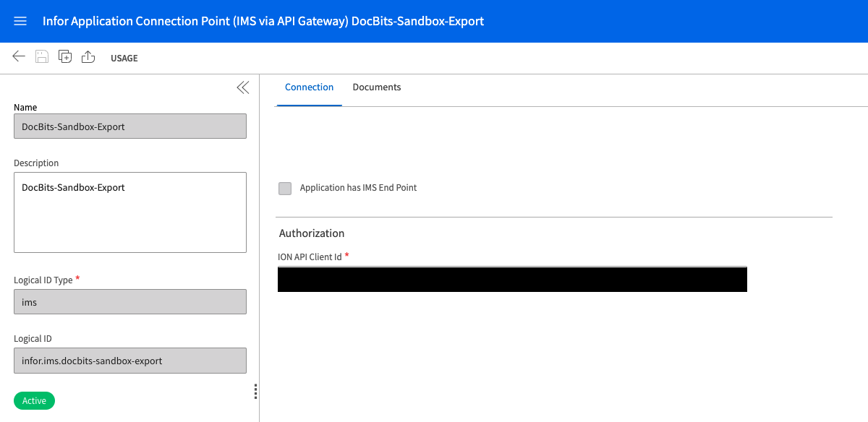This screenshot has width=868, height=422.
Task: Click the Application has IMS End Point label
Action: (358, 188)
